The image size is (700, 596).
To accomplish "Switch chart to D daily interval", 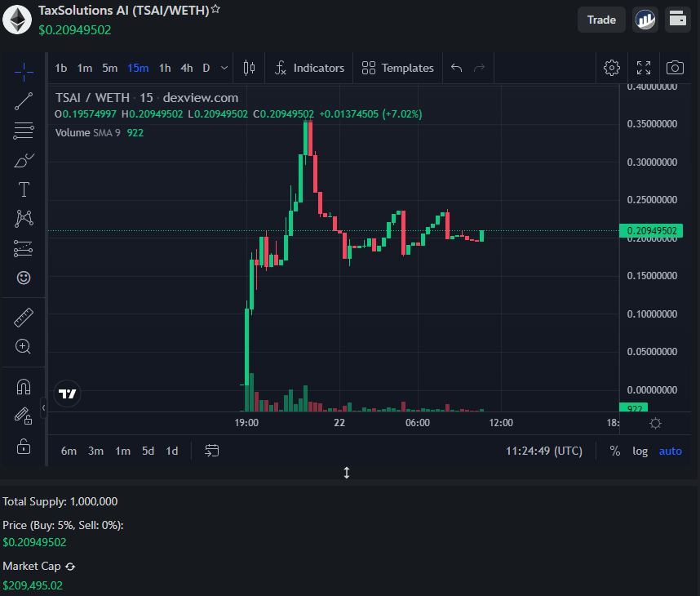I will click(x=206, y=68).
